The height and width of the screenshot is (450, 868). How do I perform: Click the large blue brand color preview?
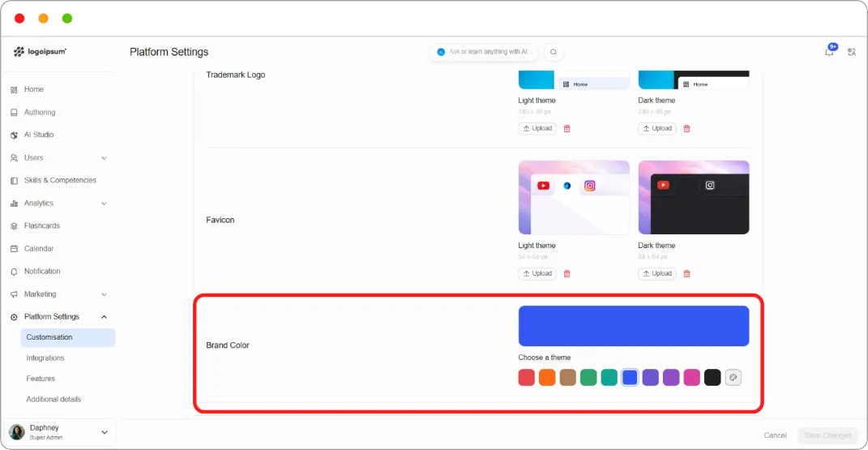click(634, 326)
